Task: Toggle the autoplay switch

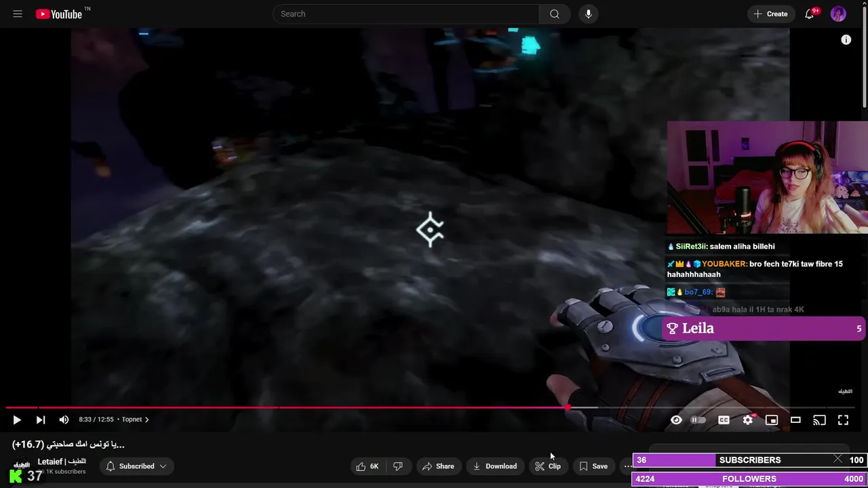Action: click(x=698, y=420)
